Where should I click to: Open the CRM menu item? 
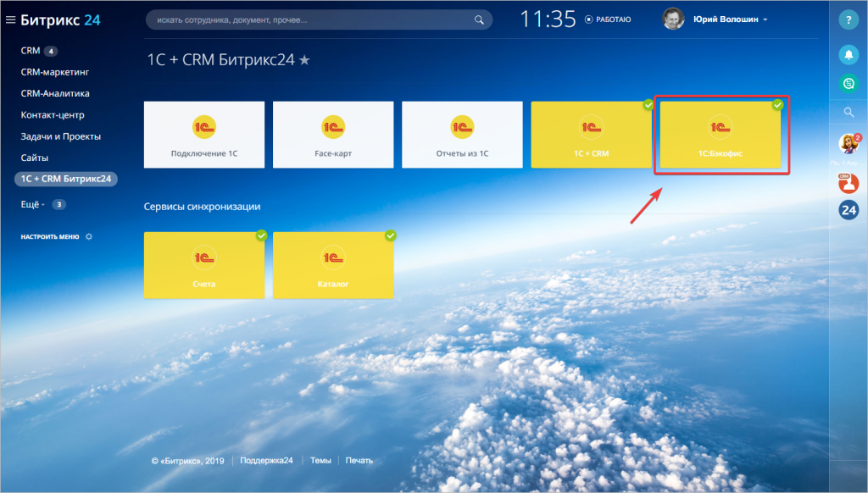point(31,51)
